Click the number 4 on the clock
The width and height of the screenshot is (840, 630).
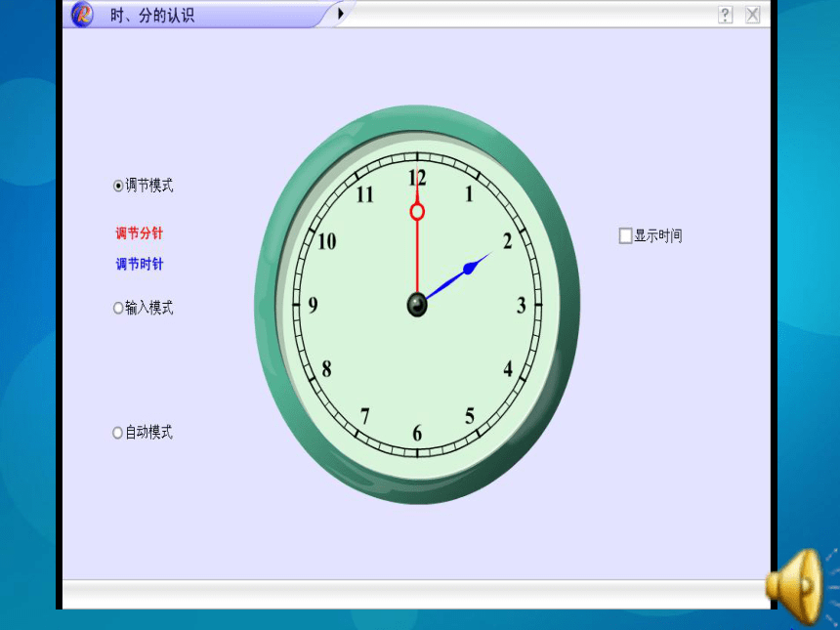[x=508, y=368]
